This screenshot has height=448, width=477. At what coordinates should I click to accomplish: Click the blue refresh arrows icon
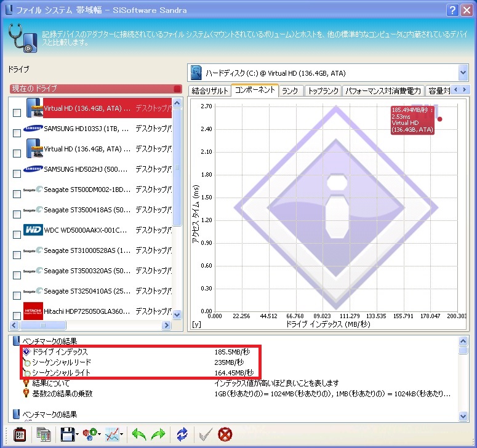[x=182, y=434]
